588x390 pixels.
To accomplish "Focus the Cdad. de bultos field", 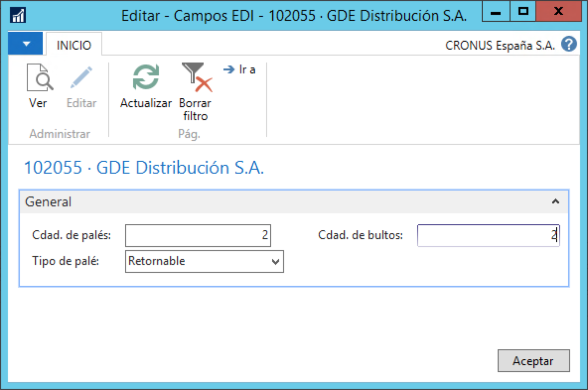I will click(488, 235).
